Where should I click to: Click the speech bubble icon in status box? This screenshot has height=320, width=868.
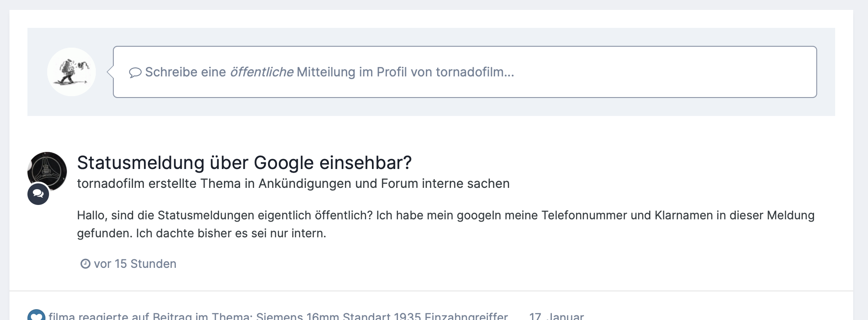pos(135,72)
